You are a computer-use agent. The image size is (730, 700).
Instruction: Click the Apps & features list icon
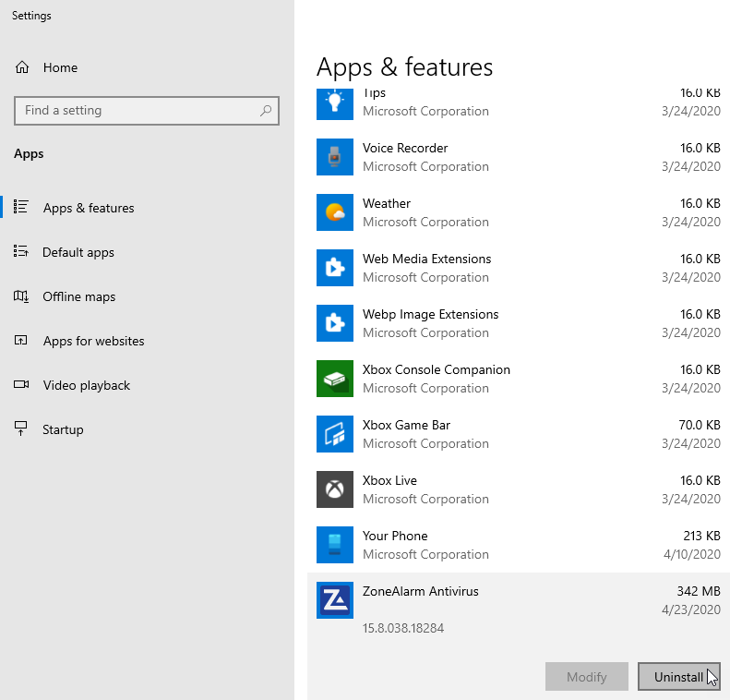[21, 207]
